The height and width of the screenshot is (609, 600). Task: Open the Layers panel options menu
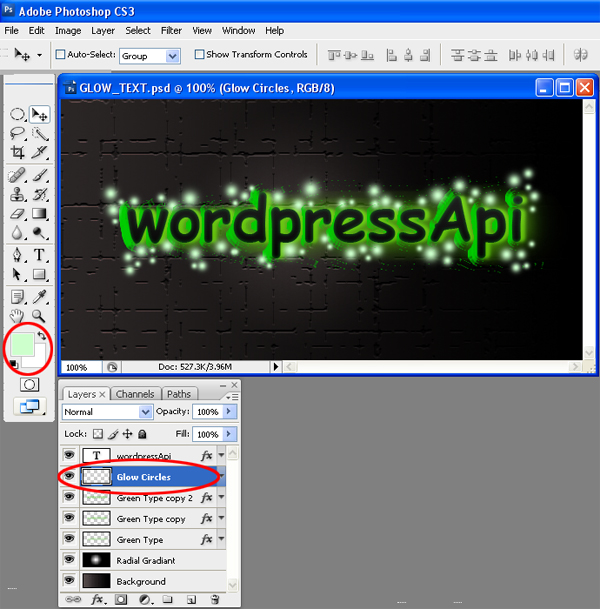[232, 397]
